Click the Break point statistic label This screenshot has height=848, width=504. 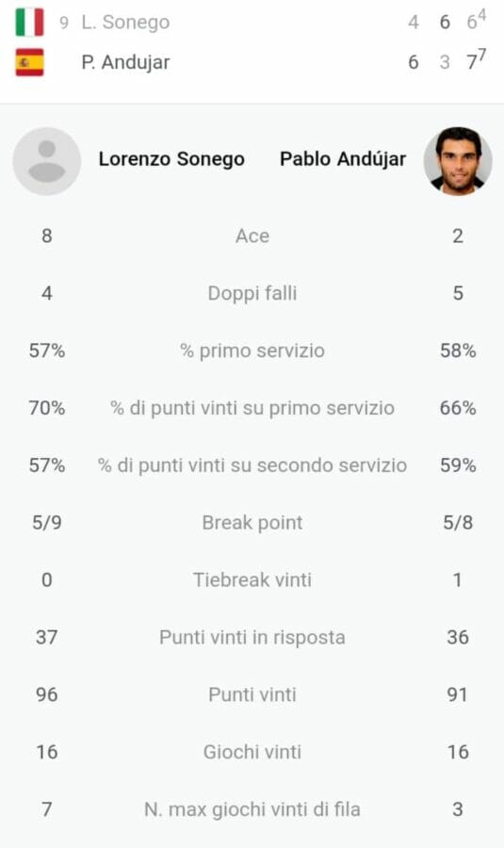coord(252,522)
